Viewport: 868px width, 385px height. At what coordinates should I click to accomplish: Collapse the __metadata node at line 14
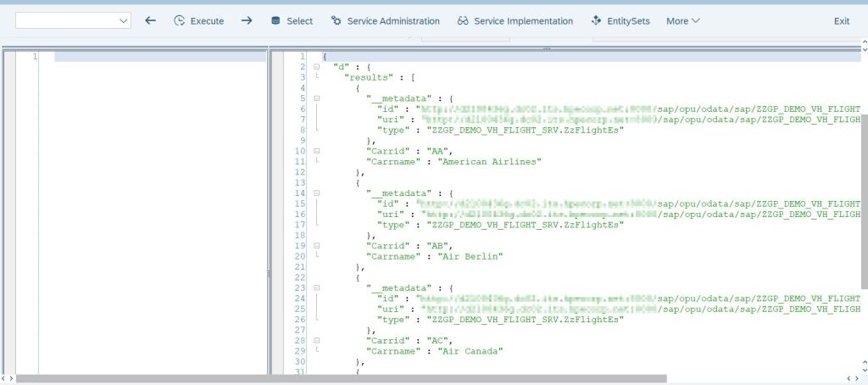click(317, 192)
